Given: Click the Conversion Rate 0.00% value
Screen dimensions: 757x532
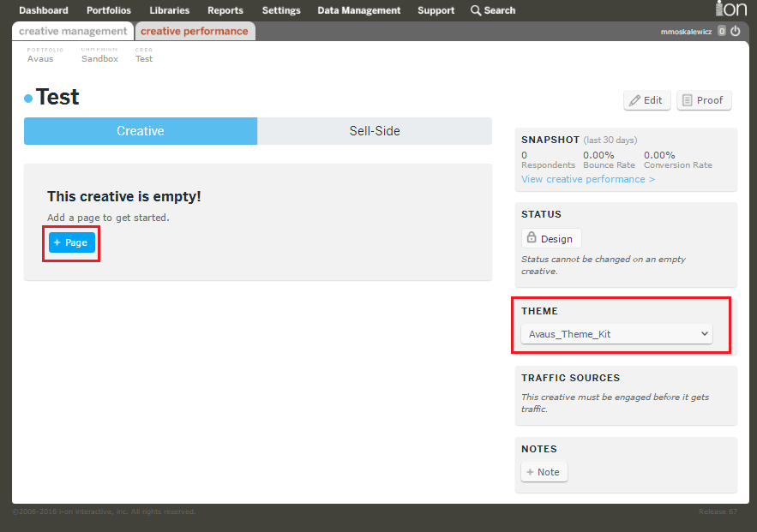Looking at the screenshot, I should (x=659, y=155).
